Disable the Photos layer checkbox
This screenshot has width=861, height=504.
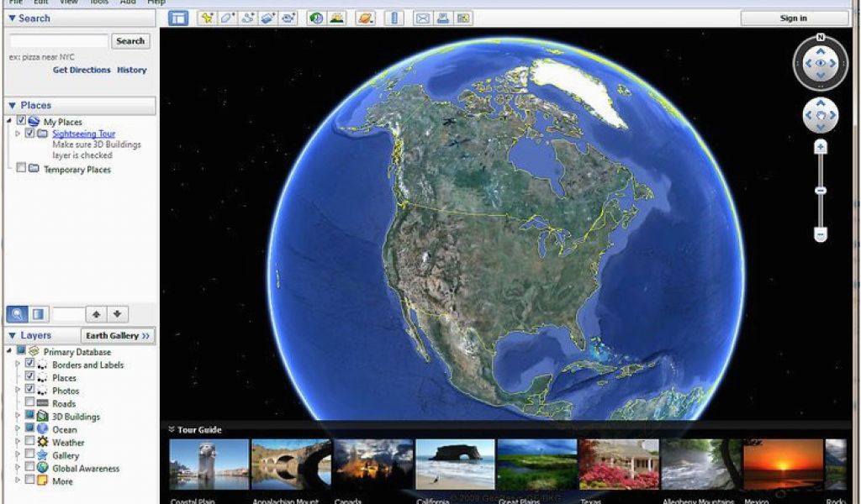click(x=29, y=390)
